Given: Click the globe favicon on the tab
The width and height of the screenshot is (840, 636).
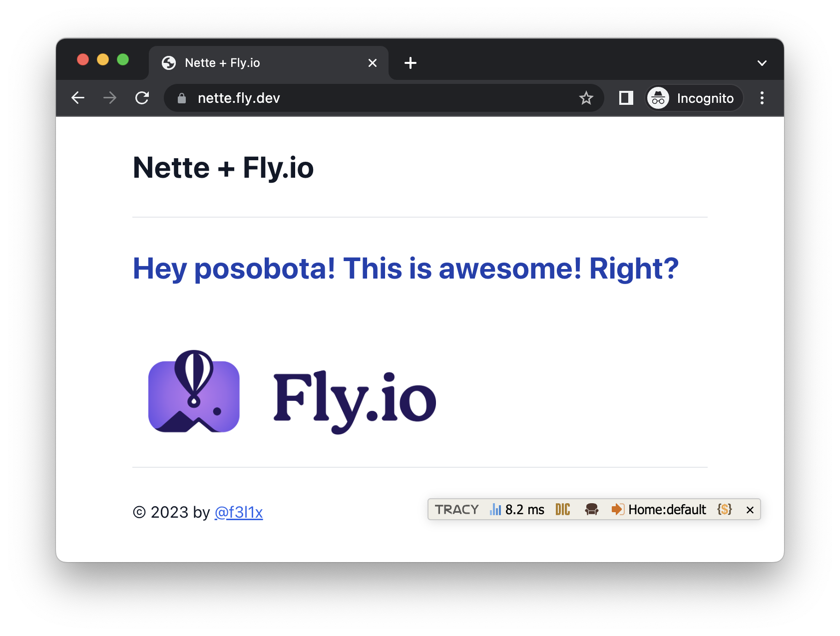Looking at the screenshot, I should pos(169,63).
